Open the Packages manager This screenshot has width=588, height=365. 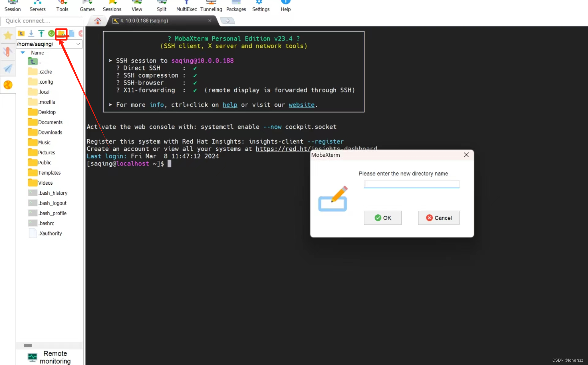(236, 6)
